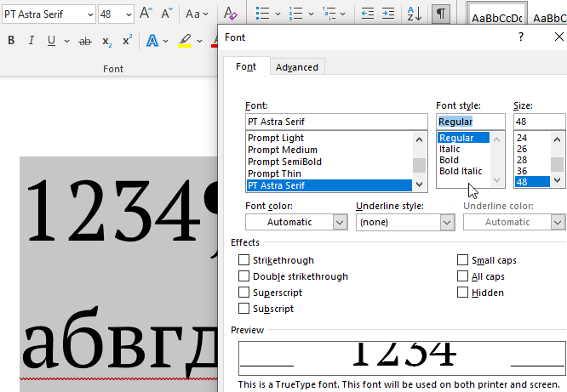Click the Strikethrough ab icon
Screen dimensions: 567x392
click(85, 41)
